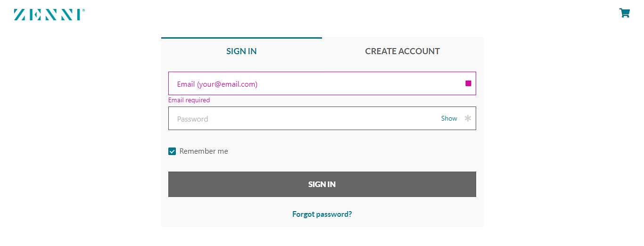644x246 pixels.
Task: Switch to the Sign In tab
Action: (241, 51)
